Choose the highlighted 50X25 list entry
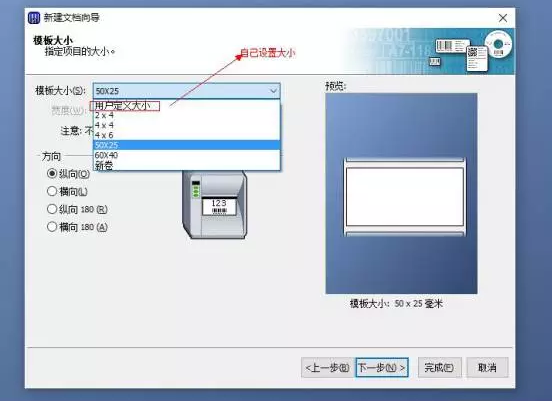Image resolution: width=552 pixels, height=401 pixels. (187, 145)
